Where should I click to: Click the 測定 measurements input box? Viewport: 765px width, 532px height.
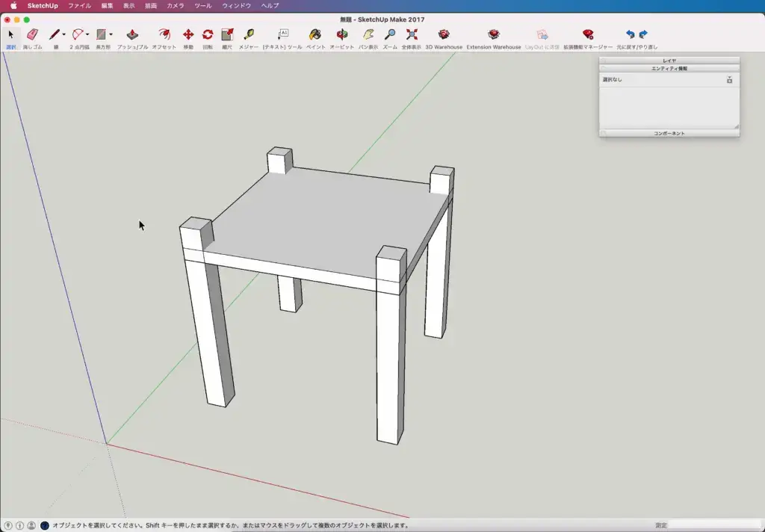click(x=715, y=526)
